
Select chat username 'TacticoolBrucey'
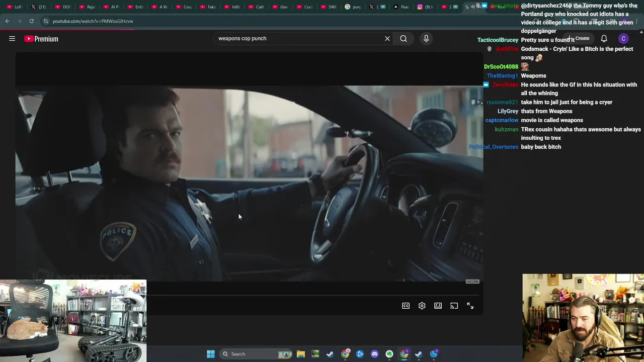[498, 40]
